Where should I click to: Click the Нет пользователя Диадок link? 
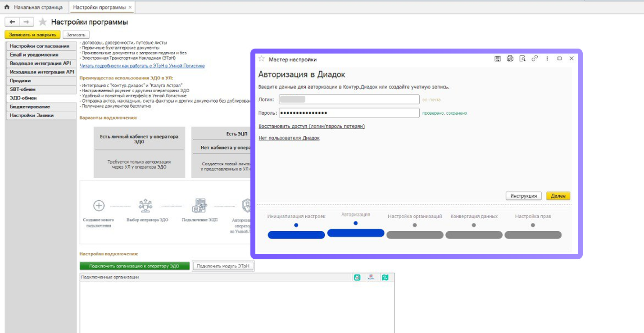[289, 138]
